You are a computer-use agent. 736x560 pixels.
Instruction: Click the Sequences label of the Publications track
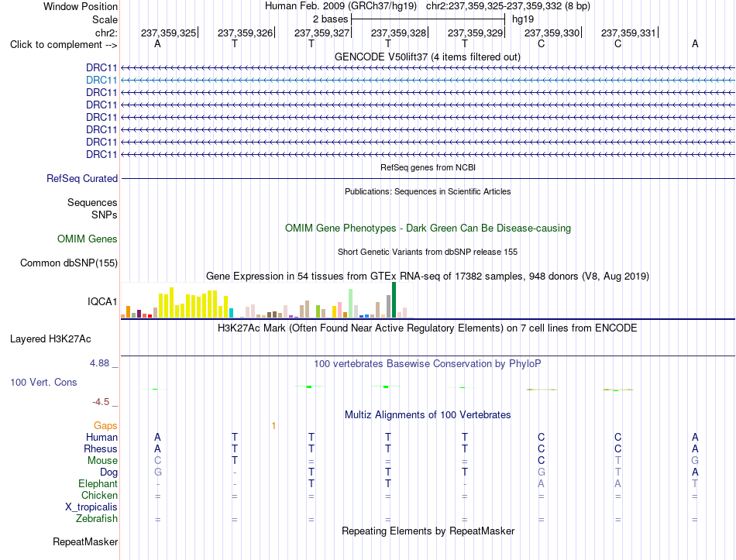click(x=92, y=202)
